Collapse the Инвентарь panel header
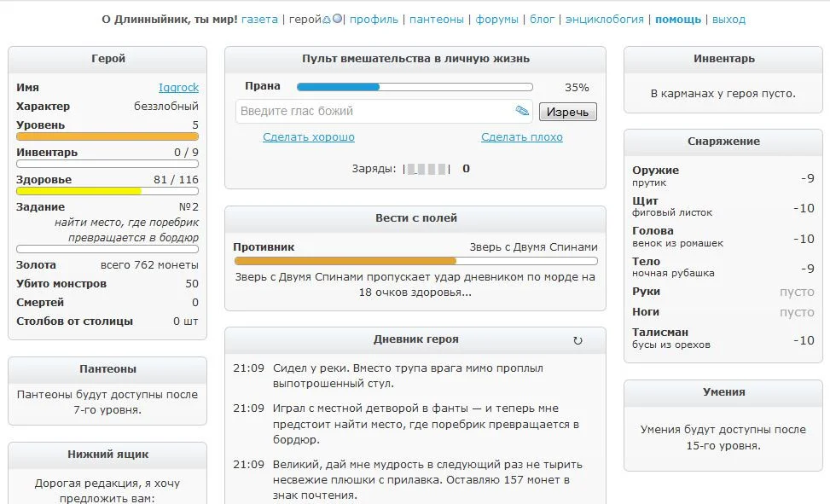830x504 pixels. [723, 59]
